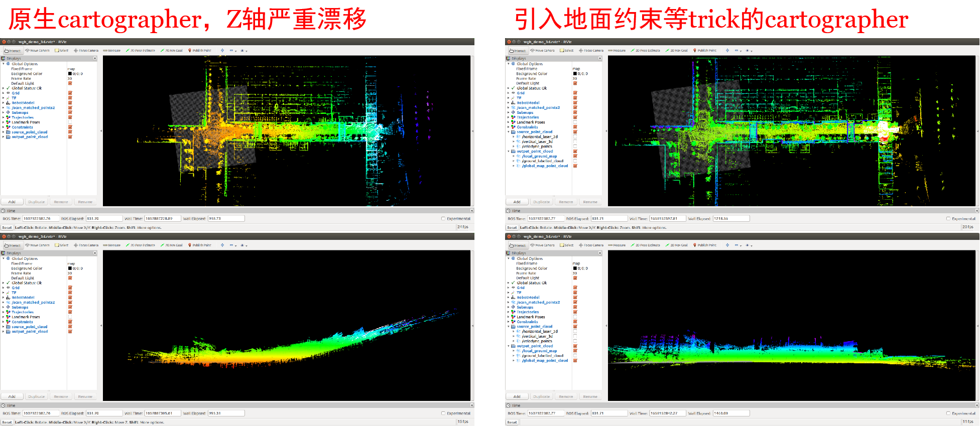Collapse Global Options in top-left RViz window
This screenshot has width=980, height=426.
(x=3, y=64)
